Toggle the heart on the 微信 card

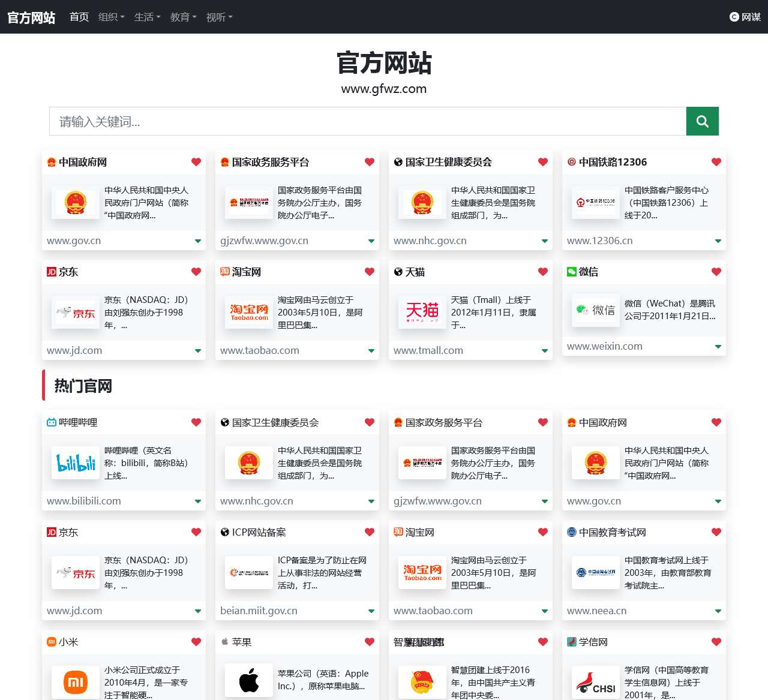[716, 272]
